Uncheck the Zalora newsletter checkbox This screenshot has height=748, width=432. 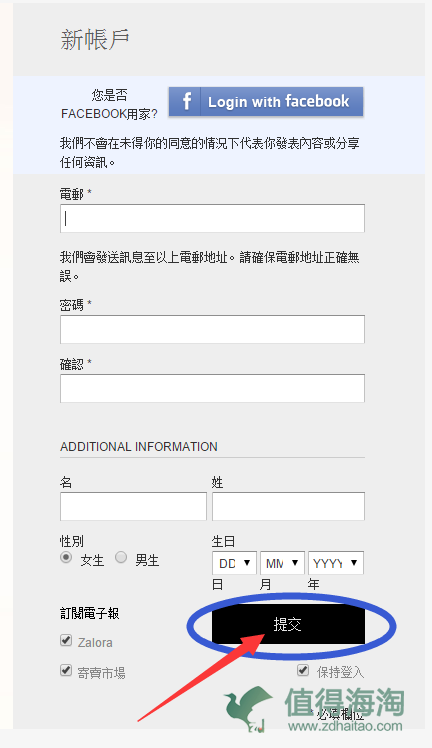click(66, 640)
